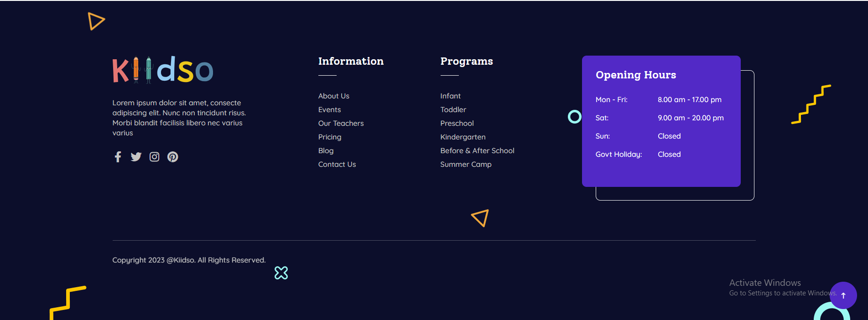Click the copyright text in footer
This screenshot has width=868, height=320.
click(189, 260)
